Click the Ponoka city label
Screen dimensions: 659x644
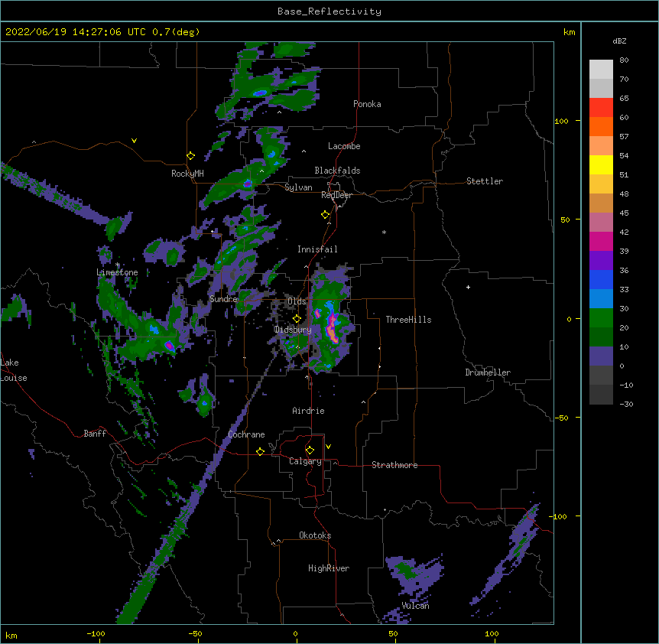(367, 104)
